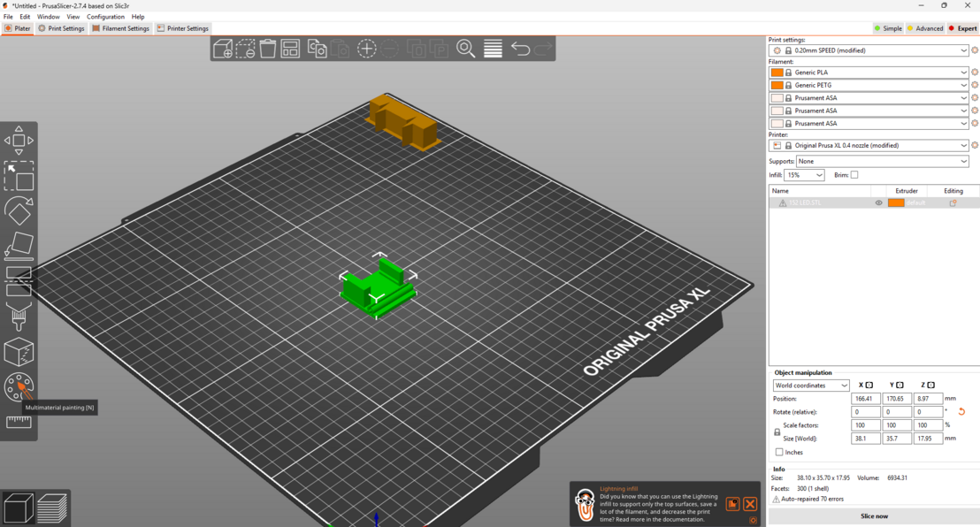Viewport: 980px width, 527px height.
Task: Toggle visibility of 152 LED.STL object
Action: pyautogui.click(x=878, y=202)
